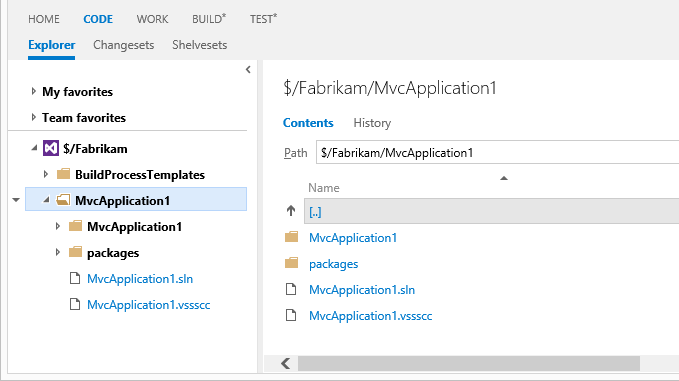Click the file icon beside MvcApplication1.vssscc in the Contents list

(291, 315)
